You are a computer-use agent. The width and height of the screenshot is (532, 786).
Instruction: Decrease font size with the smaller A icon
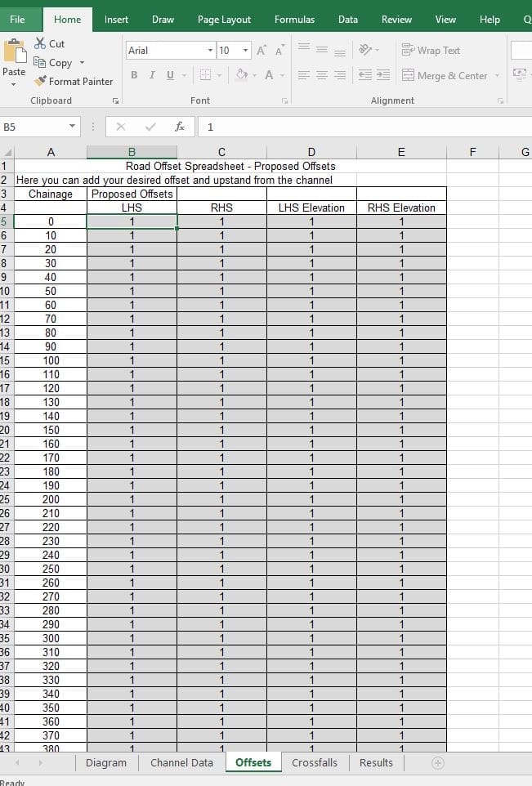coord(279,50)
